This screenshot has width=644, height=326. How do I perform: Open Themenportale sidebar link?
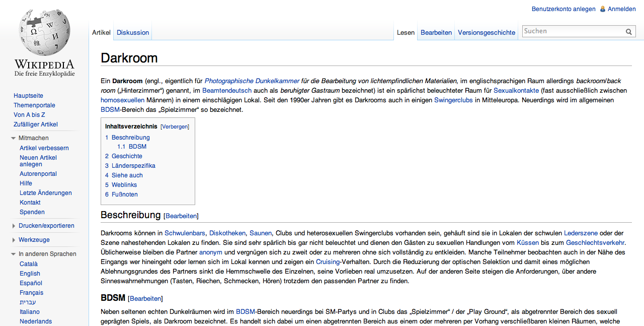34,105
